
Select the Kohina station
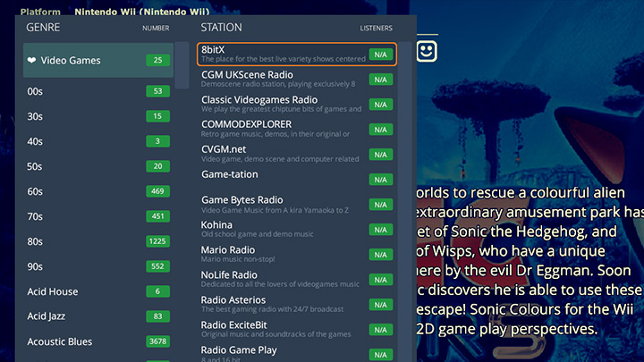pyautogui.click(x=297, y=230)
